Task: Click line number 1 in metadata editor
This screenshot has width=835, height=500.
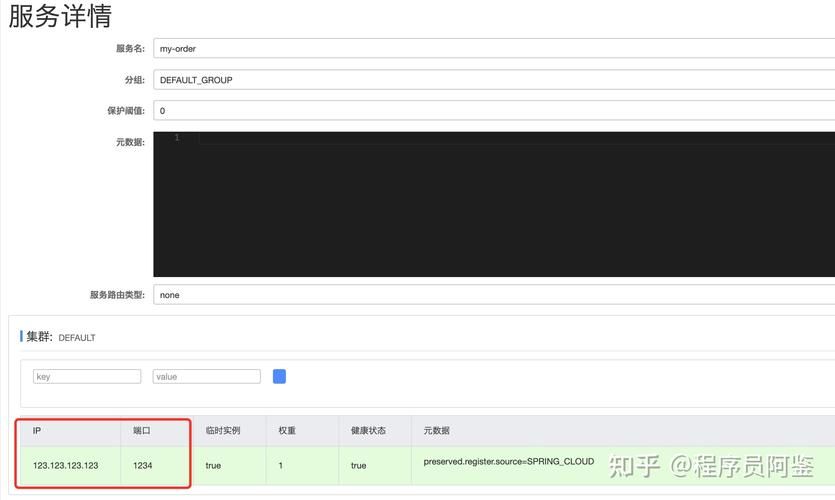Action: 177,138
